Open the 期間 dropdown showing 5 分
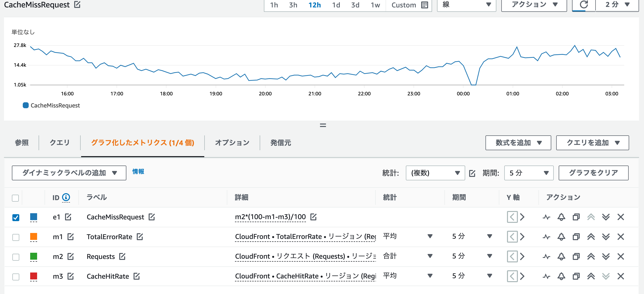Image resolution: width=644 pixels, height=294 pixels. 529,173
